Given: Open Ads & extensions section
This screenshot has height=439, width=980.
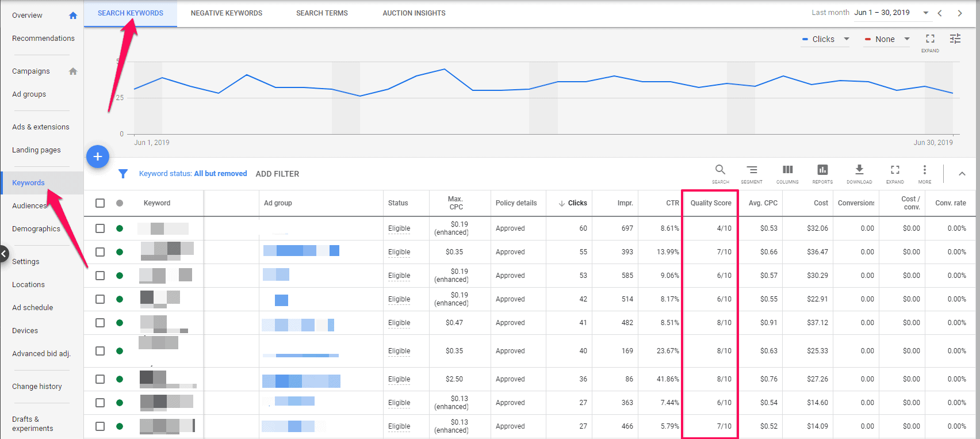Looking at the screenshot, I should click(41, 127).
